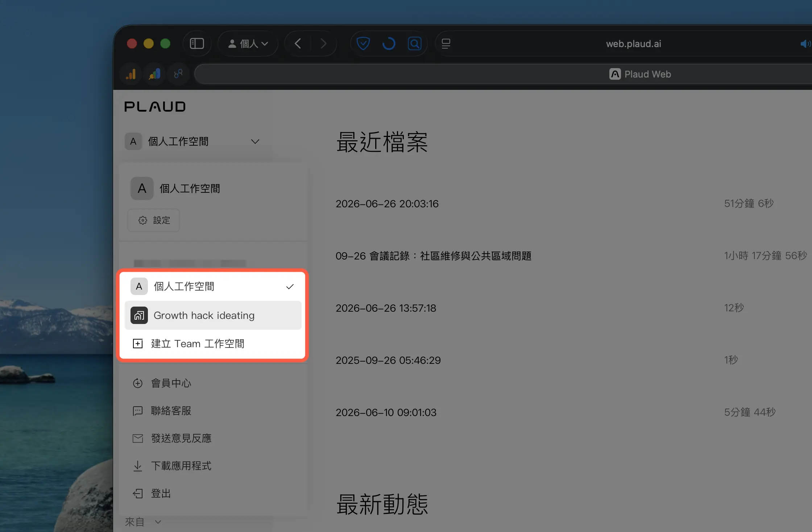Click the blue circular loading extension icon

coord(389,44)
